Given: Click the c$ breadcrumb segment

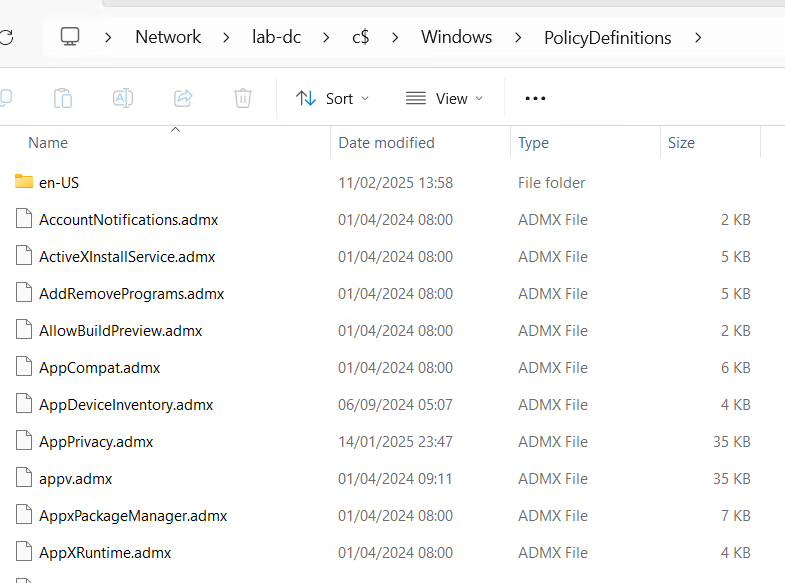Looking at the screenshot, I should pos(360,37).
